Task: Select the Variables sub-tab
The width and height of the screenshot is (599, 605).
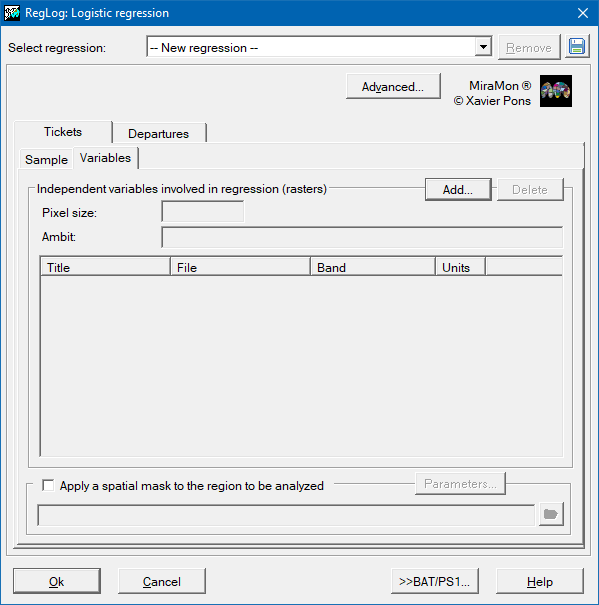Action: 105,158
